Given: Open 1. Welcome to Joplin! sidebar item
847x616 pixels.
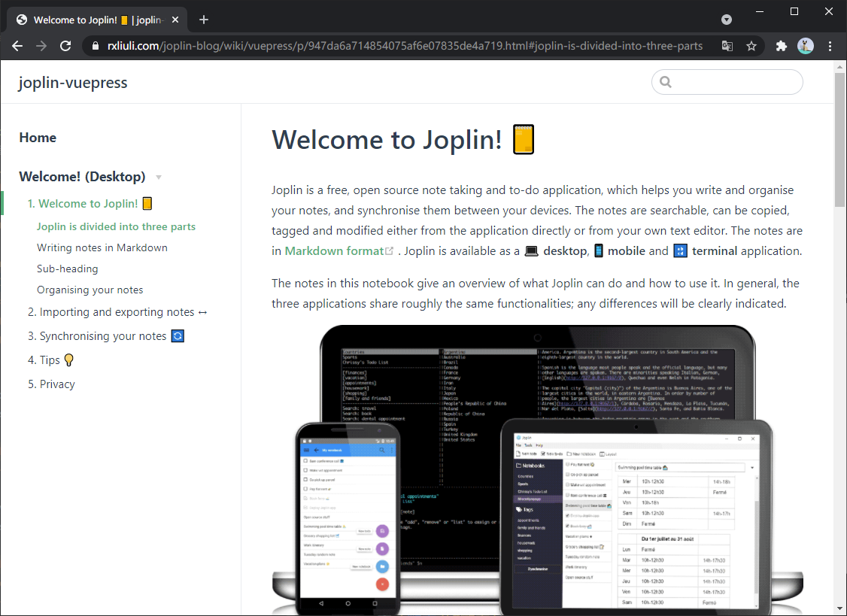Looking at the screenshot, I should [90, 204].
